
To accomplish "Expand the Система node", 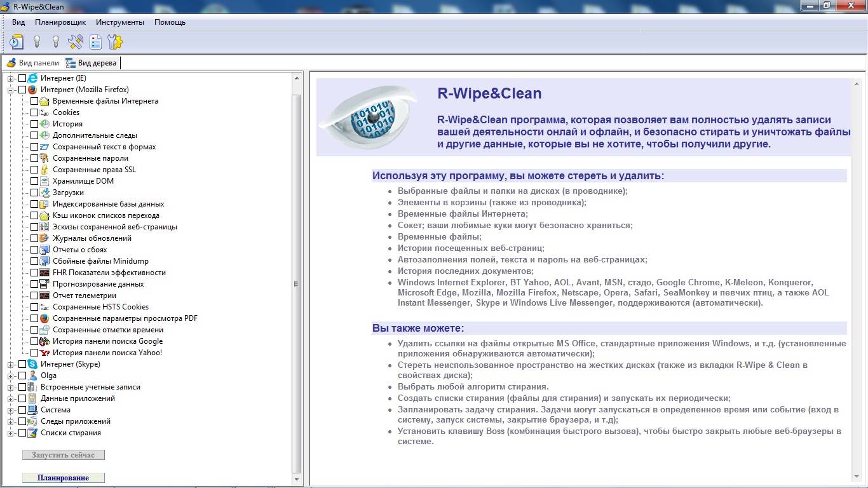I will click(10, 410).
